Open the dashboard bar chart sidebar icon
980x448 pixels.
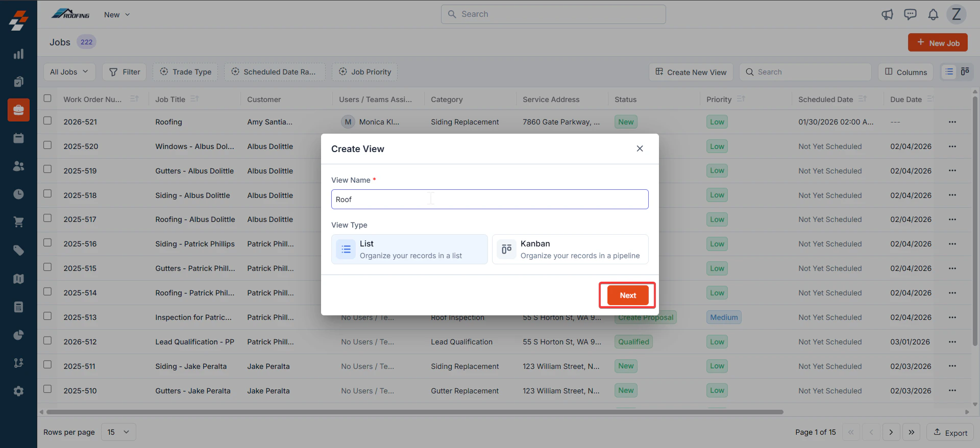click(18, 54)
